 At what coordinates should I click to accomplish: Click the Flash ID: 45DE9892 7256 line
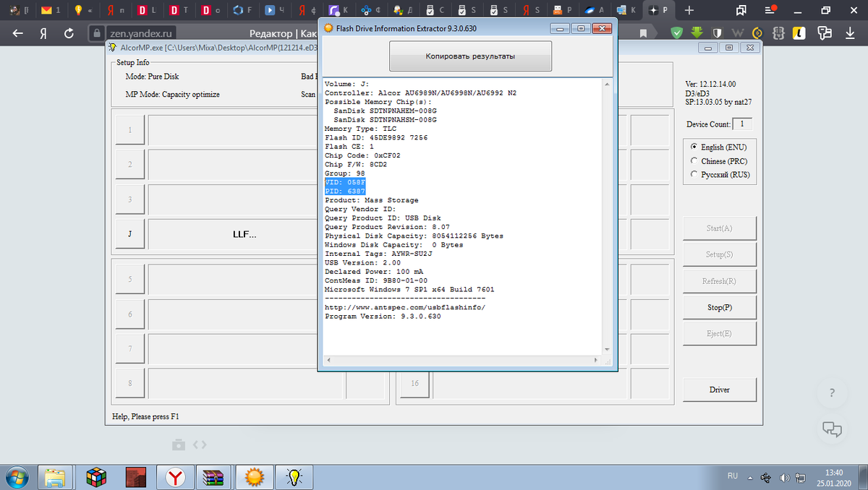pyautogui.click(x=376, y=137)
